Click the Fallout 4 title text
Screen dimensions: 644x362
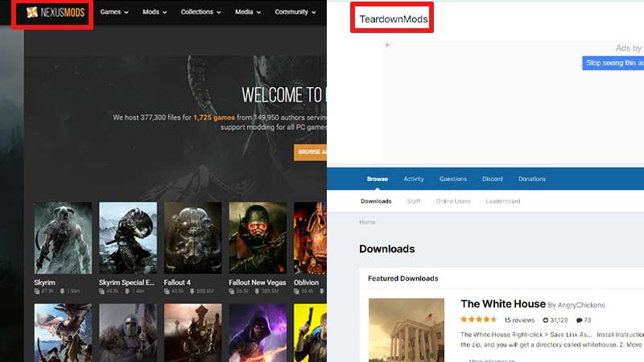(177, 282)
